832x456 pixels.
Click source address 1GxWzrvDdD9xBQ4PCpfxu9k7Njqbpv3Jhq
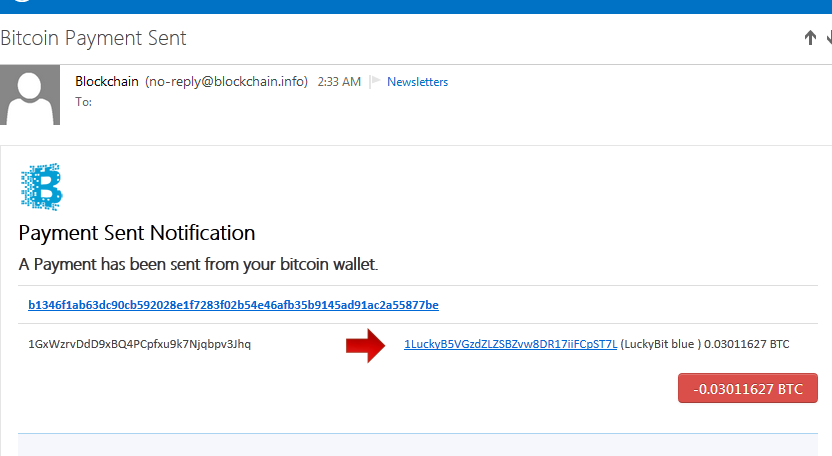(140, 344)
